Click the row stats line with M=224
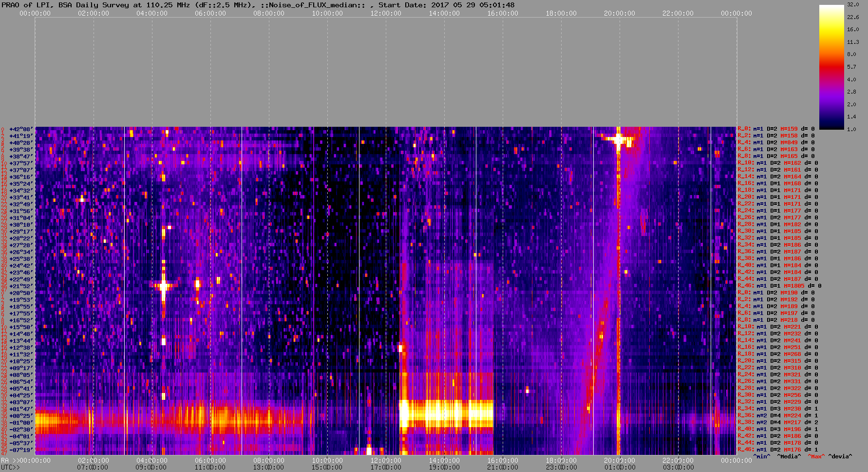868x472 pixels. point(778,416)
